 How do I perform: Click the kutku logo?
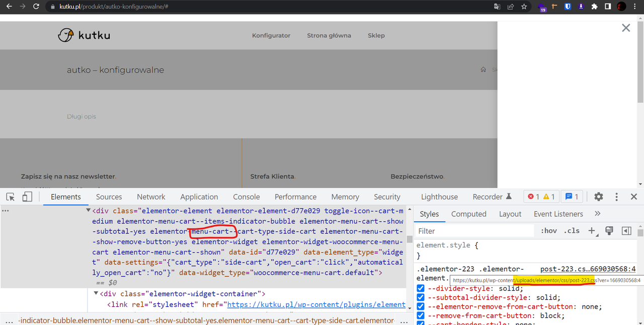[x=84, y=35]
